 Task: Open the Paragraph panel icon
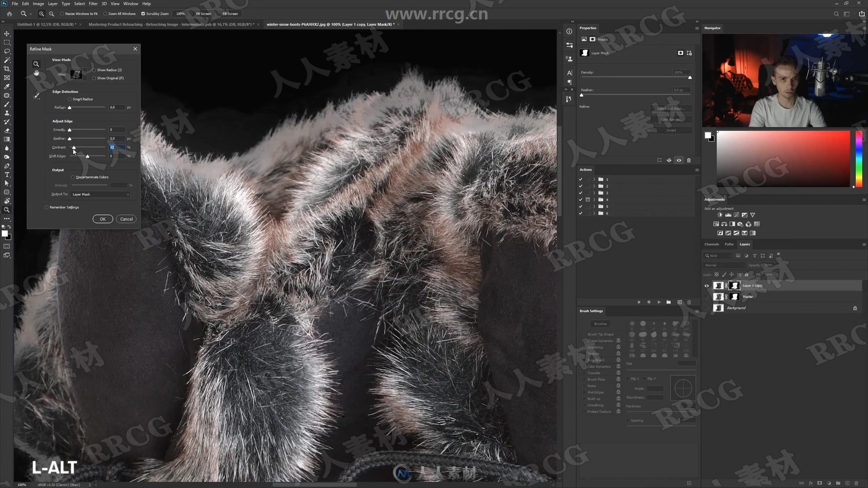click(x=569, y=82)
